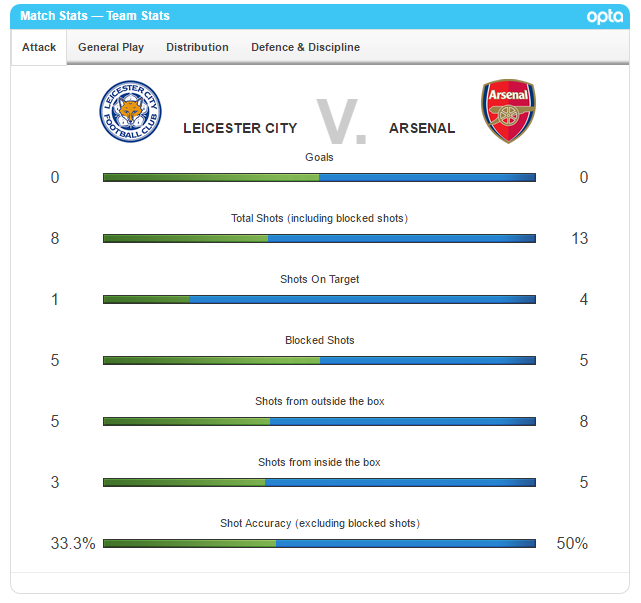Click the Goals comparison bar
The image size is (641, 603).
click(x=319, y=177)
